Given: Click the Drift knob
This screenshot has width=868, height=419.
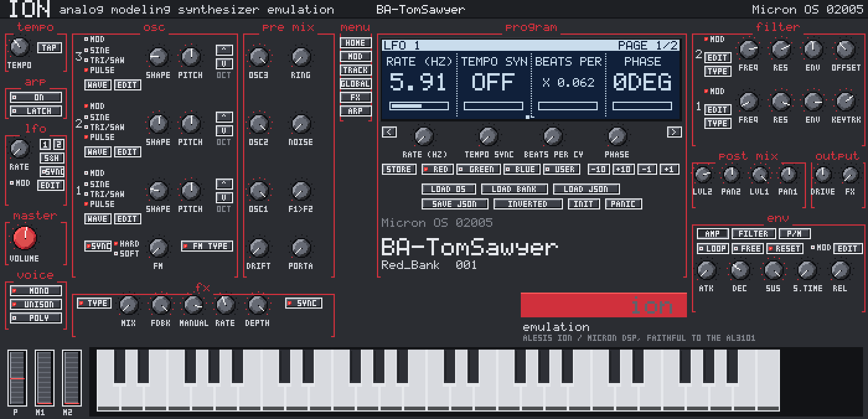Looking at the screenshot, I should (258, 248).
